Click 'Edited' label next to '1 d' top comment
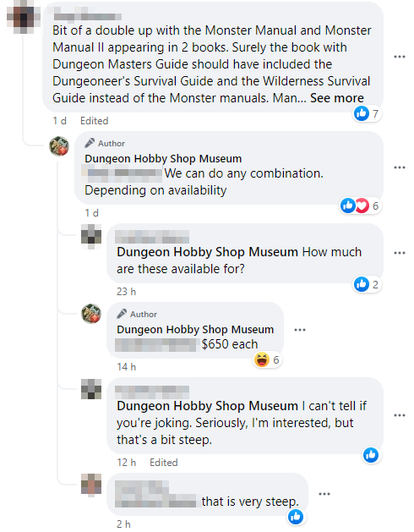414x532 pixels. 95,121
